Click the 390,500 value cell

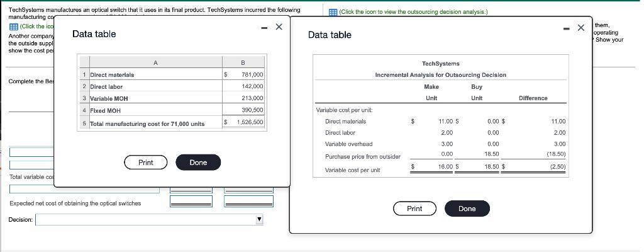(x=243, y=110)
